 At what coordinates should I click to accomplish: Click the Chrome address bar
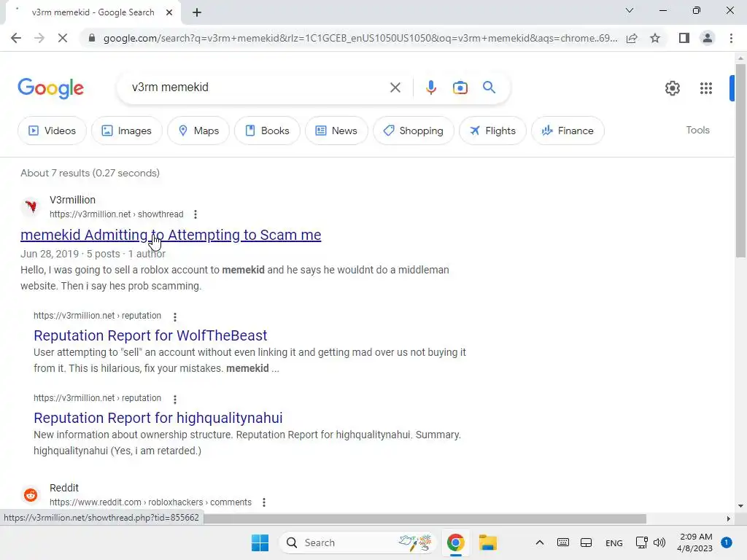tap(360, 38)
